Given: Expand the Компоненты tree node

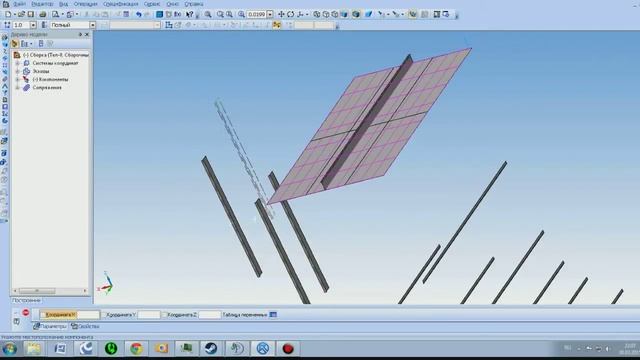Looking at the screenshot, I should tap(18, 80).
